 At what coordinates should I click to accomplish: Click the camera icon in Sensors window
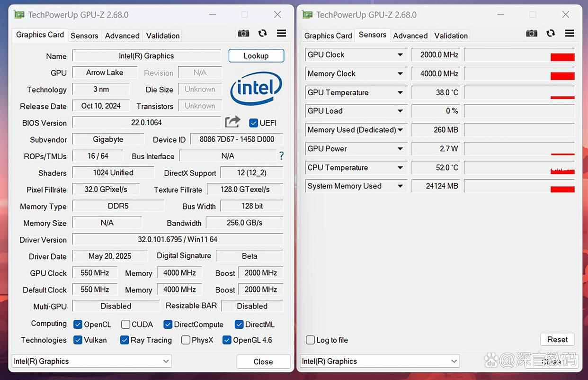532,33
